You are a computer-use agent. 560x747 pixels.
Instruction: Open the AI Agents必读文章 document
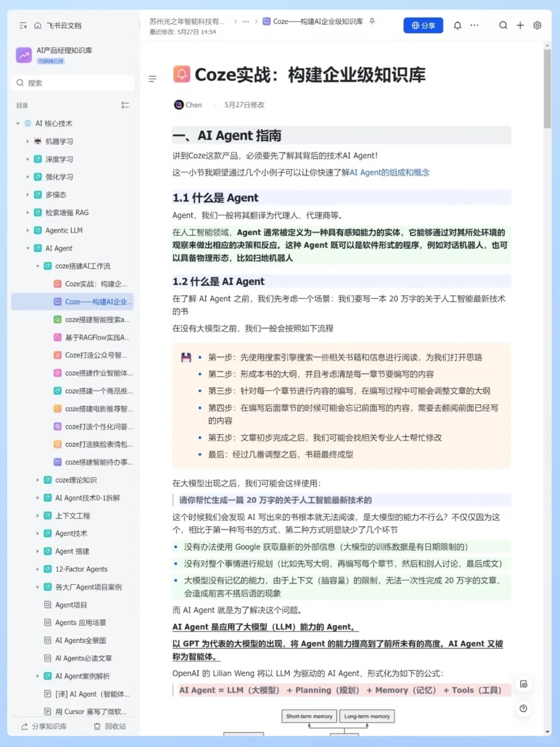(x=83, y=658)
